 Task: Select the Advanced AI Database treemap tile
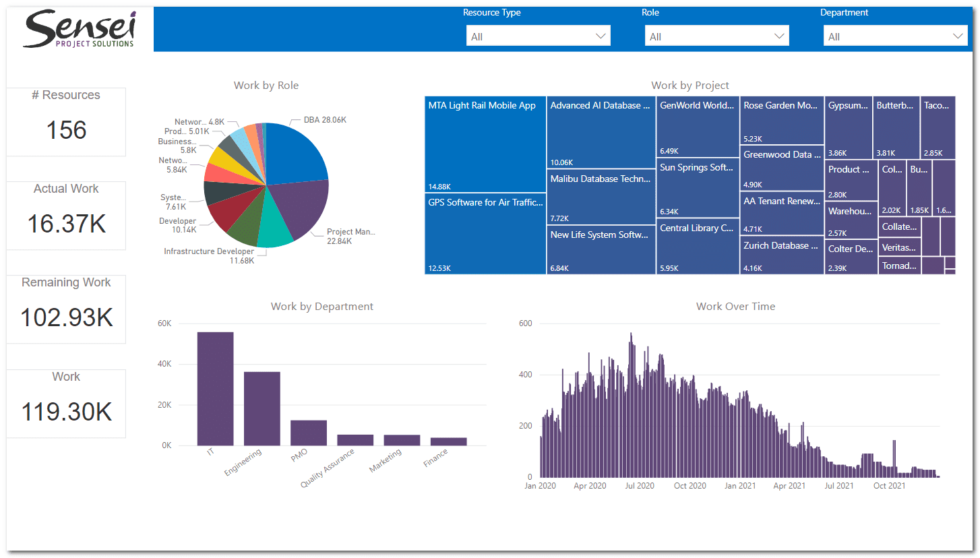(601, 133)
